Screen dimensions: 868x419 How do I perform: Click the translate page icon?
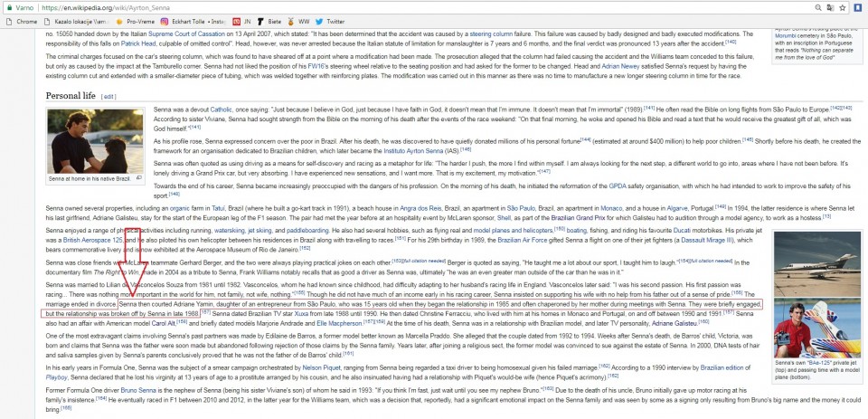click(x=830, y=8)
